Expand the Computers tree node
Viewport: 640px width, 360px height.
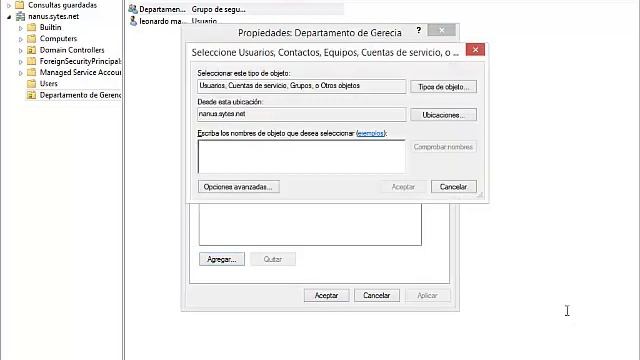(x=21, y=39)
